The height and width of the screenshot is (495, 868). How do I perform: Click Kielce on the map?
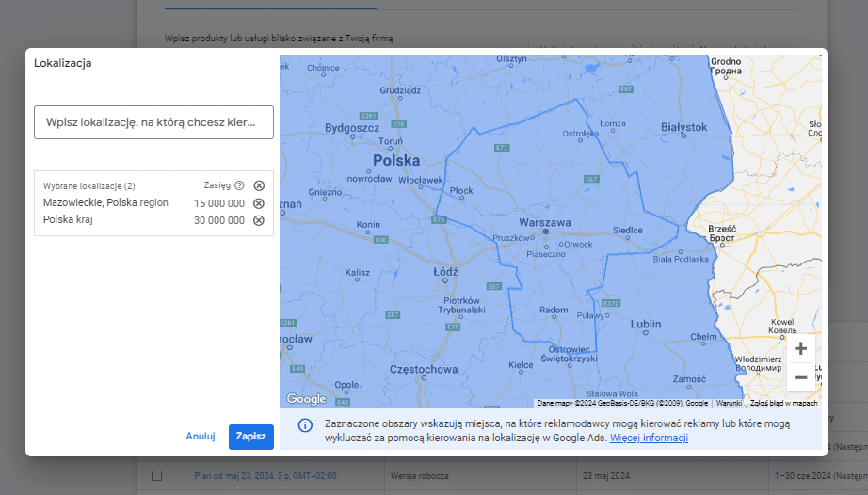click(x=521, y=365)
